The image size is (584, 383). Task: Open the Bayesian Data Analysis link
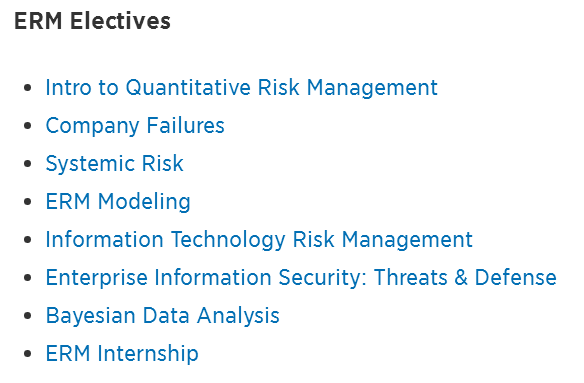[x=162, y=316]
